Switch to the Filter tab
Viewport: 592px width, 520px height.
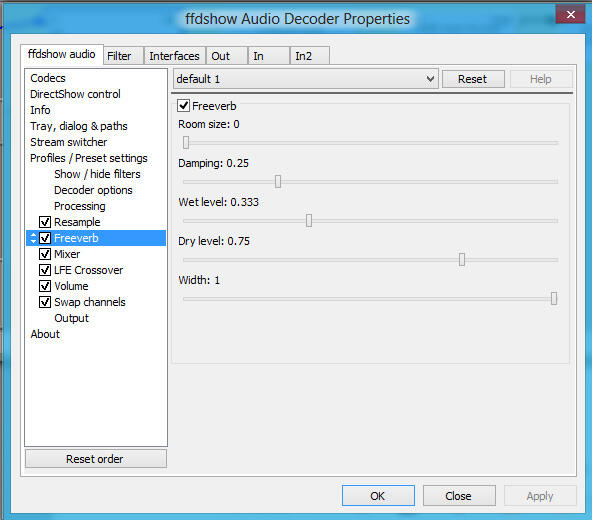(123, 56)
